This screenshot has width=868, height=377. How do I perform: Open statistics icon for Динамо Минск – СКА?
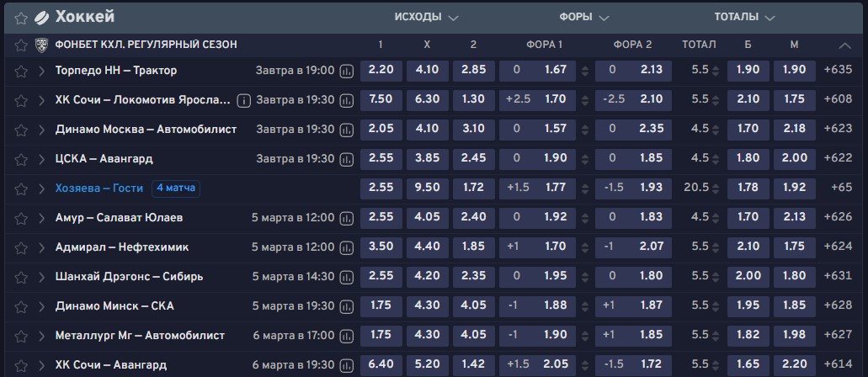coord(347,306)
